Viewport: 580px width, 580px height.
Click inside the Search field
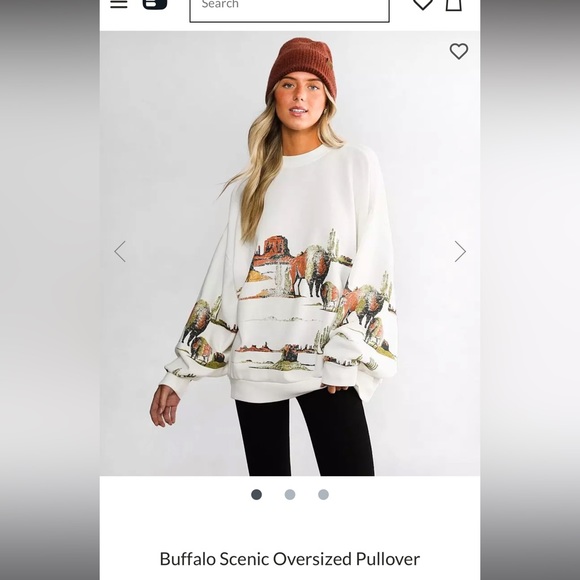click(290, 10)
